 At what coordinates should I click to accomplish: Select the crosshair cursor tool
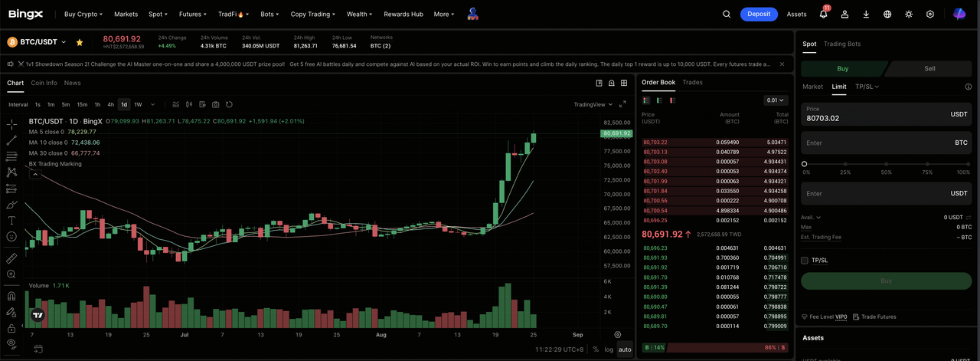pyautogui.click(x=11, y=124)
